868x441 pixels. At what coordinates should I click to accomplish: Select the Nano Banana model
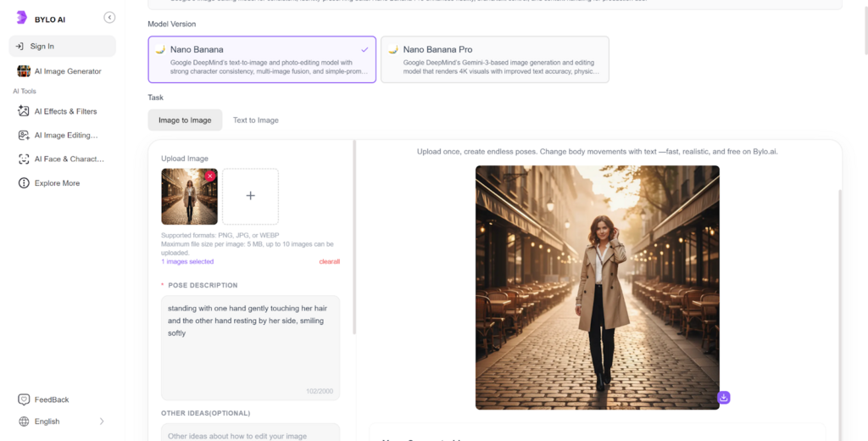(x=262, y=59)
